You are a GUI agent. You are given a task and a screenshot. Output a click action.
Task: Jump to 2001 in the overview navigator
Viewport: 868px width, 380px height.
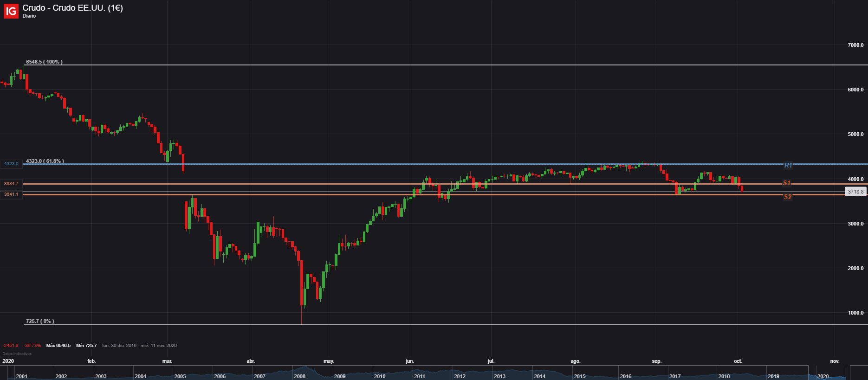coord(22,376)
